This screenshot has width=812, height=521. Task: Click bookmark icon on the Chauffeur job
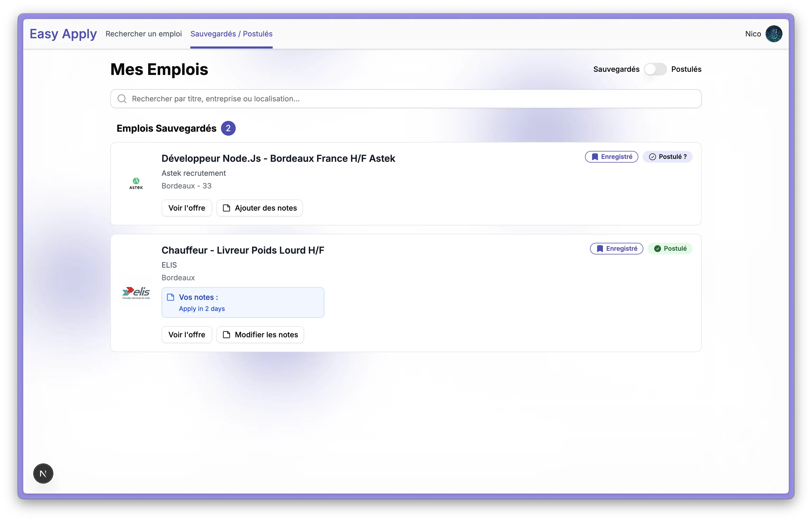599,249
